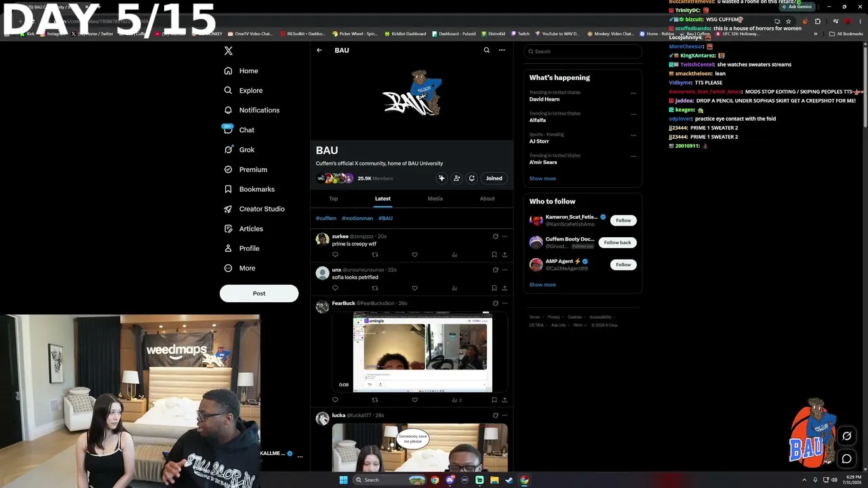Open more options on lucka's post
Image resolution: width=868 pixels, height=488 pixels.
505,415
